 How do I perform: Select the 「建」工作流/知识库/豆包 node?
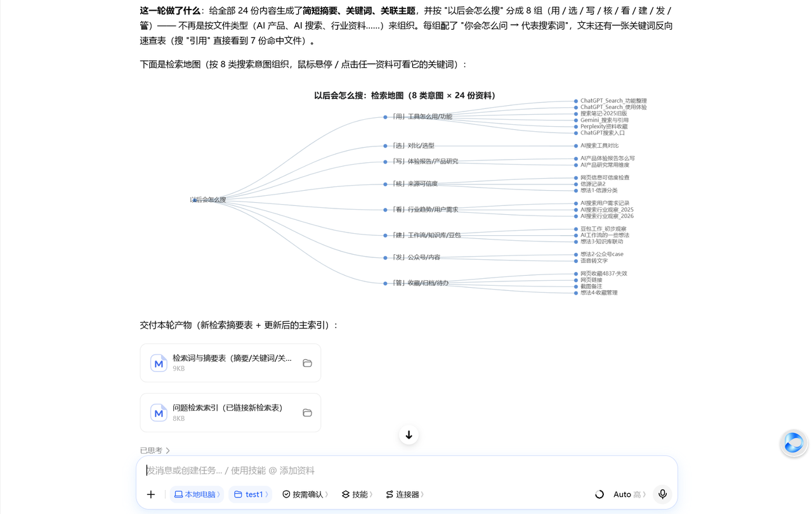(x=422, y=235)
